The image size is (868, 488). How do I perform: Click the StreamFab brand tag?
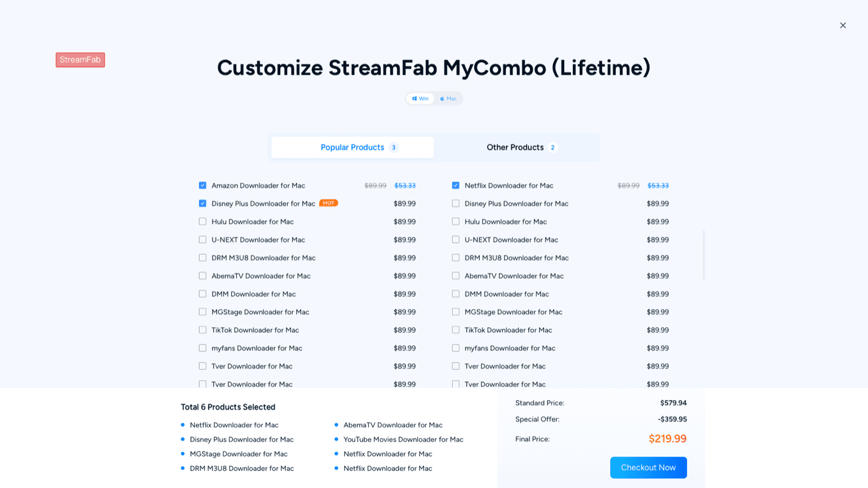[x=80, y=60]
